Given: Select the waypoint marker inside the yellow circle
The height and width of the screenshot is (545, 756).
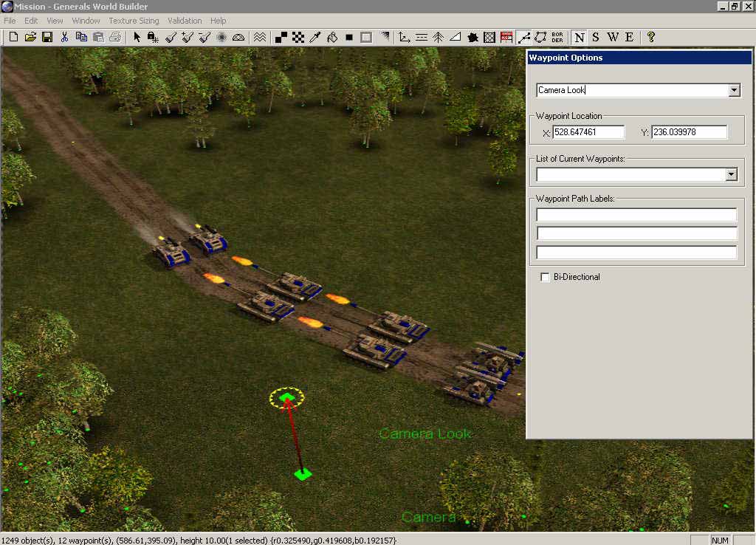Looking at the screenshot, I should [286, 398].
